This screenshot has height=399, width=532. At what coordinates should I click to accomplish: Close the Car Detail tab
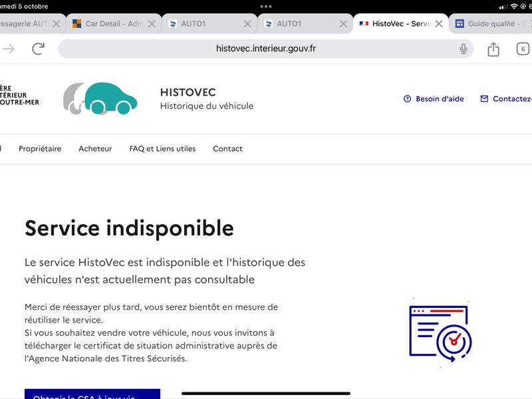[152, 24]
